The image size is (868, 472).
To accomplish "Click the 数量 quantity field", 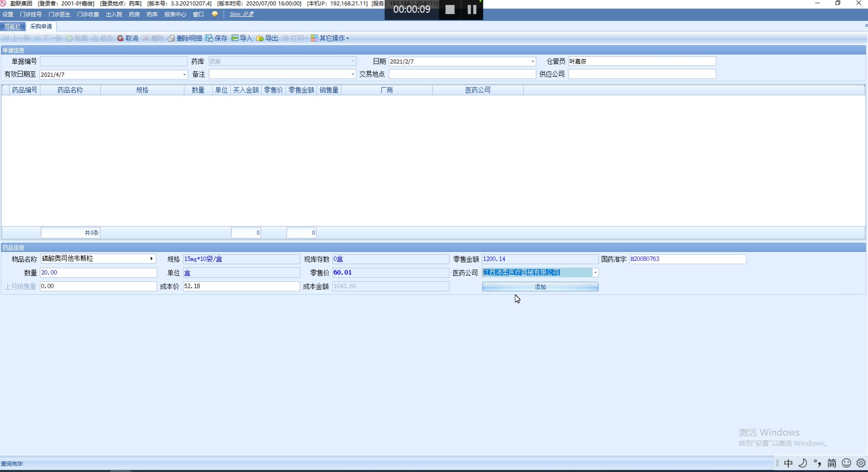I will point(99,273).
